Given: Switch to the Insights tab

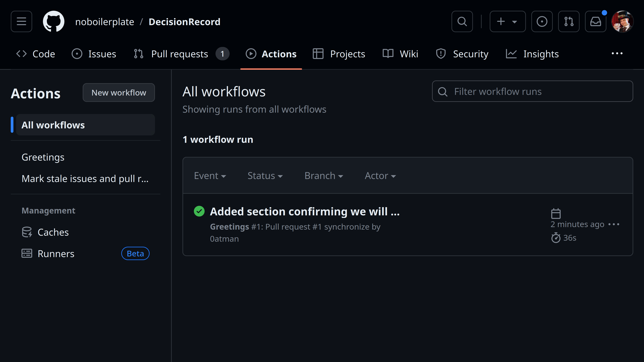Looking at the screenshot, I should click(532, 54).
